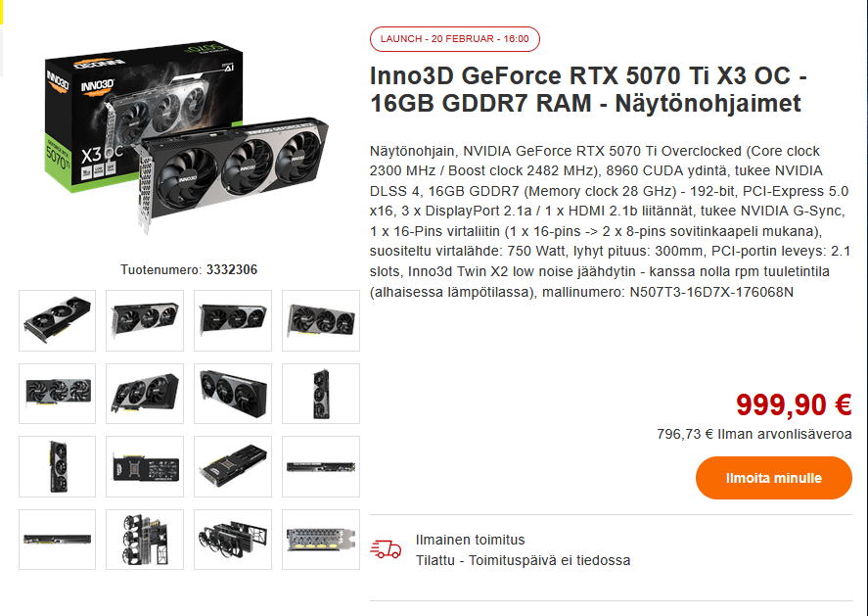Select the thin top-edge view thumbnail
This screenshot has height=616, width=868.
(x=321, y=466)
